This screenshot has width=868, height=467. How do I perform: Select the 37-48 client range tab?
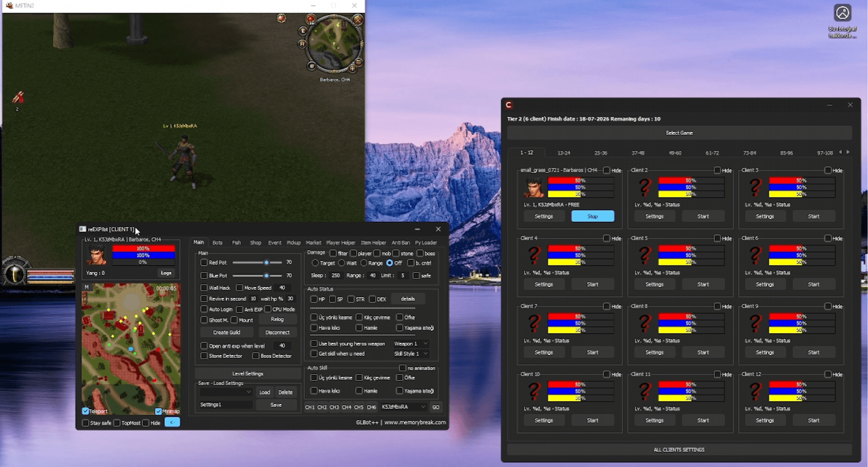coord(638,153)
